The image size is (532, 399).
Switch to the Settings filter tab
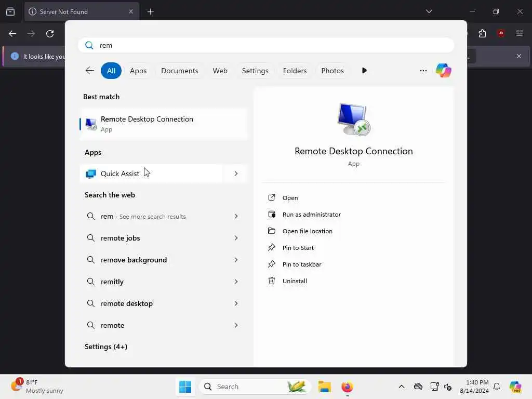255,71
